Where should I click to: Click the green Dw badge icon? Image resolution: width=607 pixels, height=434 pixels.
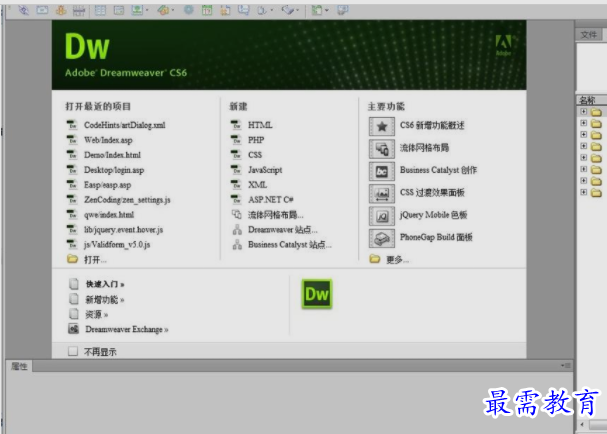point(317,294)
